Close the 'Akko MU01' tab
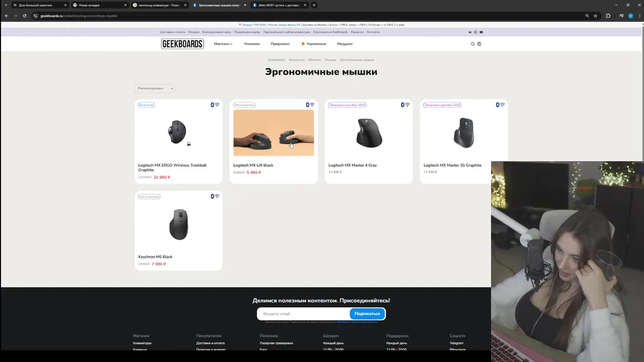Screen dimensions: 644x362 (x=305, y=5)
